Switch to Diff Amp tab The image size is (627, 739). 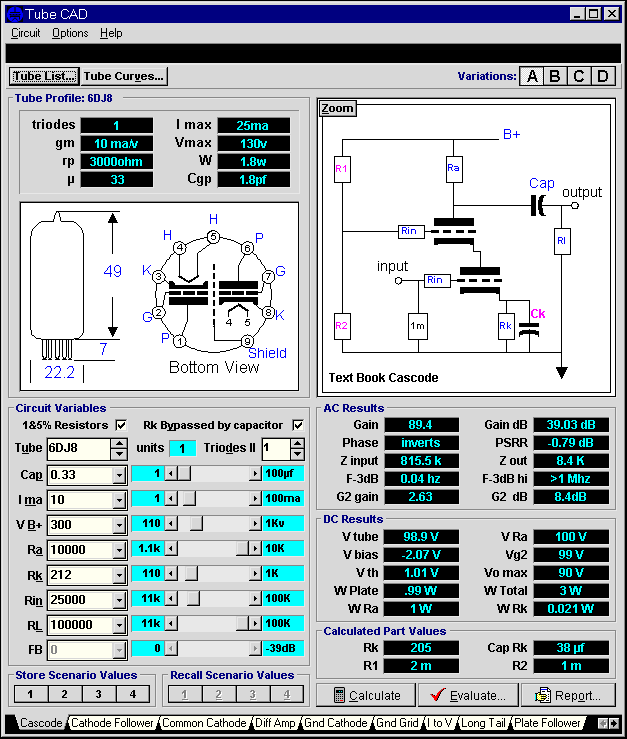pos(275,723)
